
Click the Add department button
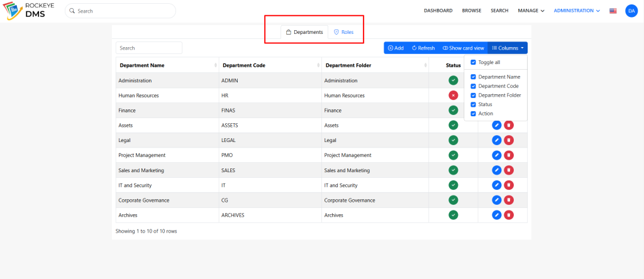pos(396,48)
